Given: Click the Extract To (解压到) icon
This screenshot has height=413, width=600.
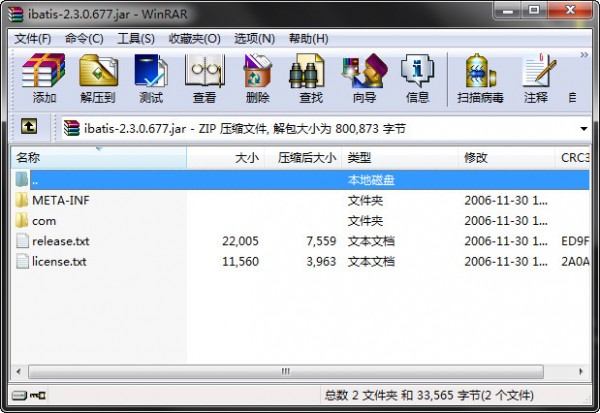Looking at the screenshot, I should point(98,78).
